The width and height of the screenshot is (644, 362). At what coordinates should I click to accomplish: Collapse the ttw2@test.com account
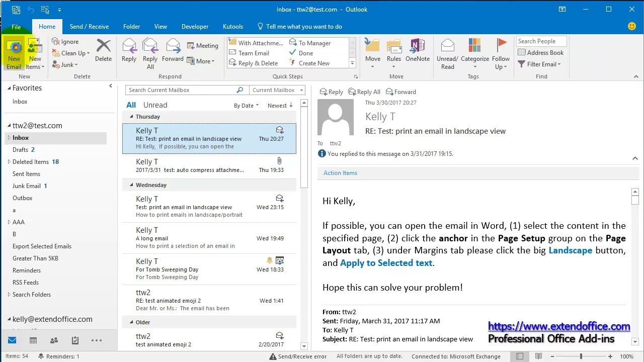pyautogui.click(x=9, y=126)
